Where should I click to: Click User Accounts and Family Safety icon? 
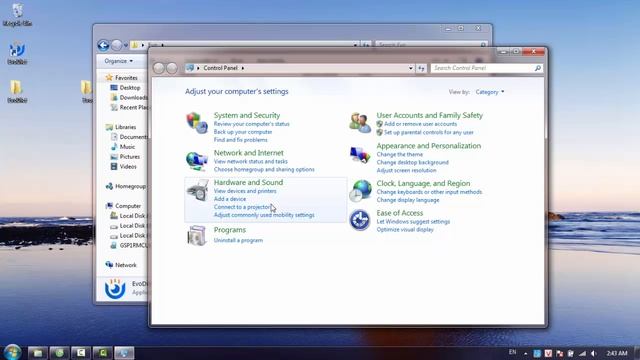point(360,123)
